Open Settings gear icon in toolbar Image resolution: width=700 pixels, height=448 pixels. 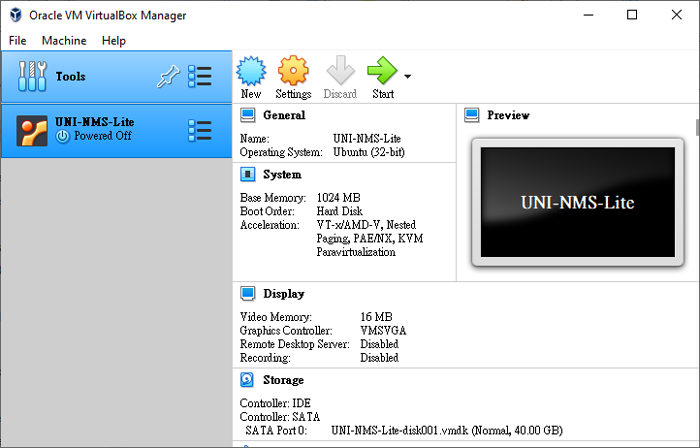(293, 71)
